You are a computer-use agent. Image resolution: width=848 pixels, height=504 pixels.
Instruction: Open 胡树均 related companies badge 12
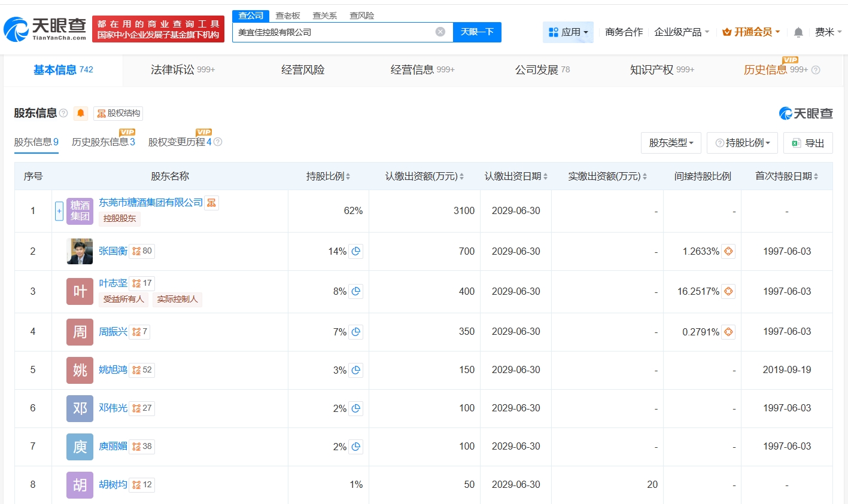click(142, 485)
